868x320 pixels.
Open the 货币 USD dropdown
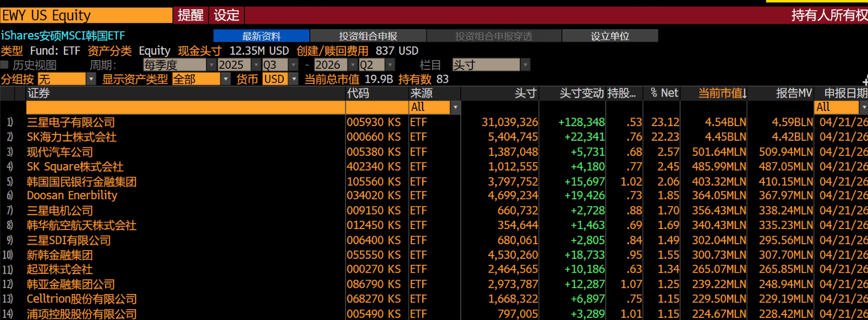click(x=280, y=79)
